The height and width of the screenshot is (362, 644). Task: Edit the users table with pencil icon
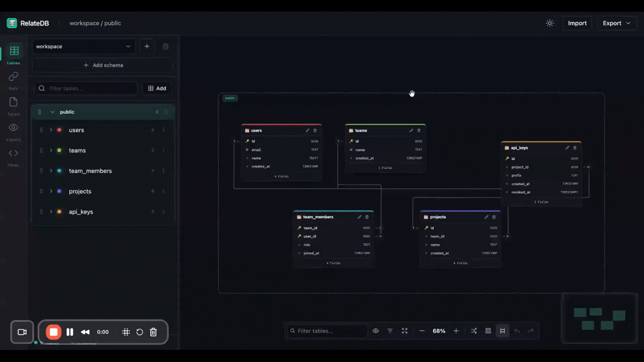point(307,131)
